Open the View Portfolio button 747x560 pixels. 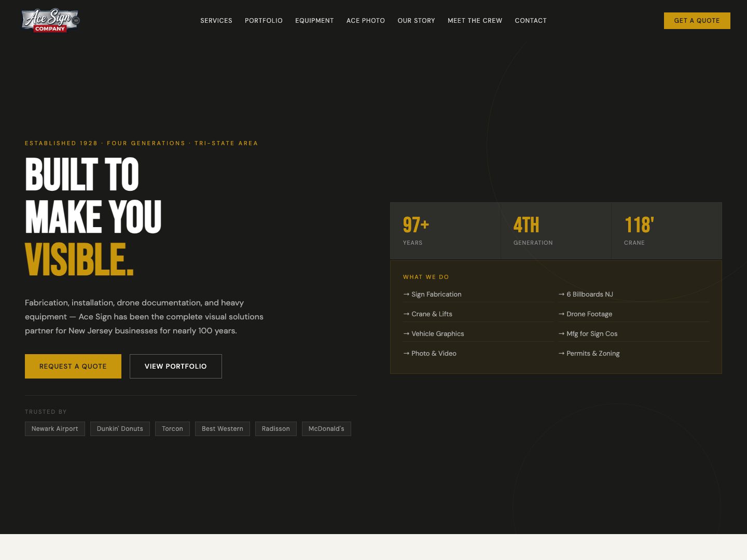click(176, 366)
